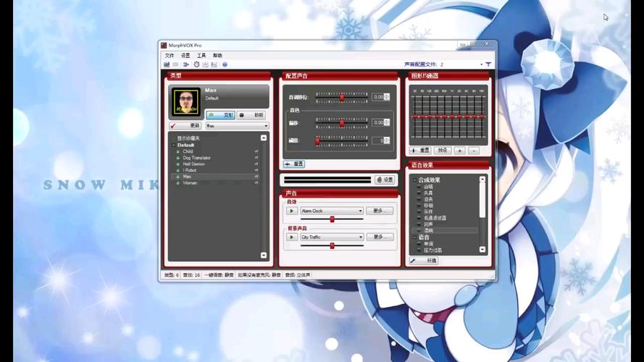Click the timbre shift slider handle
The width and height of the screenshot is (644, 362).
click(x=342, y=123)
